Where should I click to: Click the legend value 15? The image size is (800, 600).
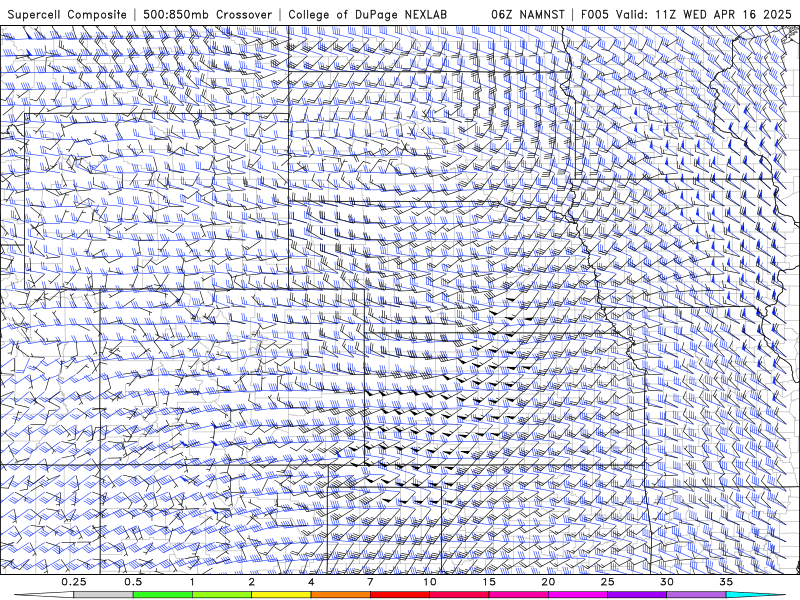pos(489,582)
